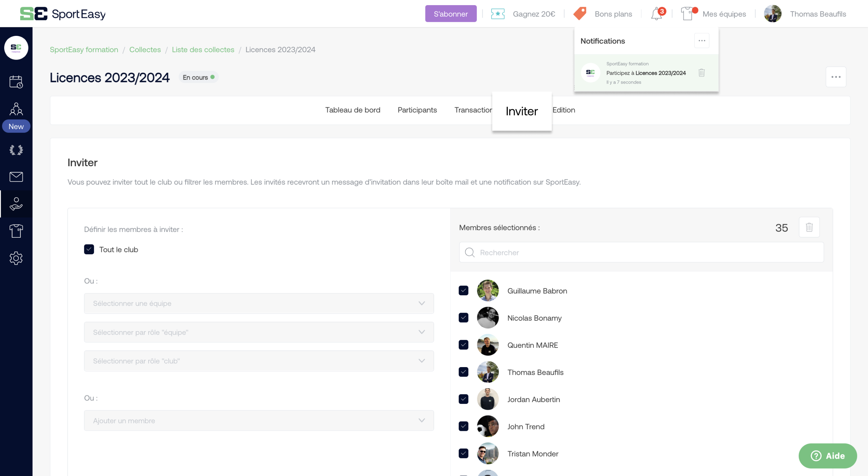The width and height of the screenshot is (868, 476).
Task: Switch to Participants tab
Action: click(417, 110)
